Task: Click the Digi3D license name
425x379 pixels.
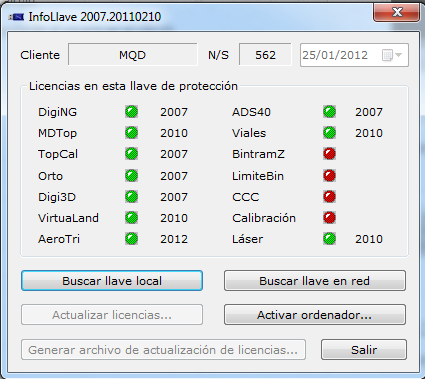Action: 57,197
